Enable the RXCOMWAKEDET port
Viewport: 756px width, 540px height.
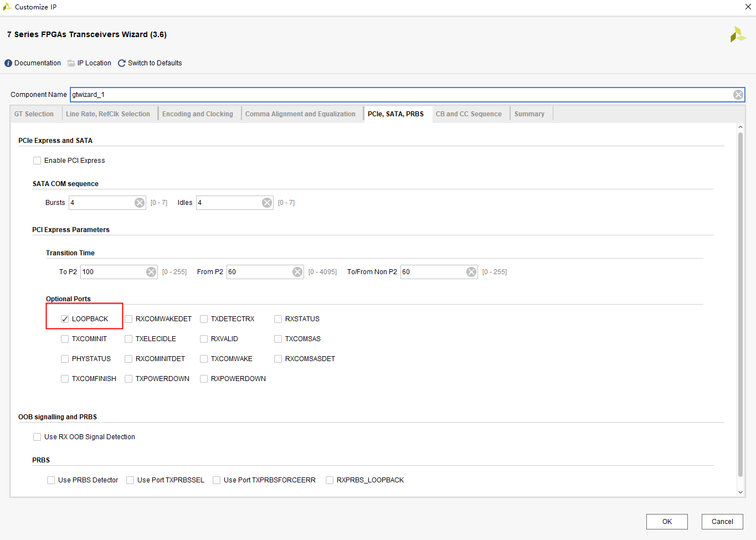(x=128, y=319)
